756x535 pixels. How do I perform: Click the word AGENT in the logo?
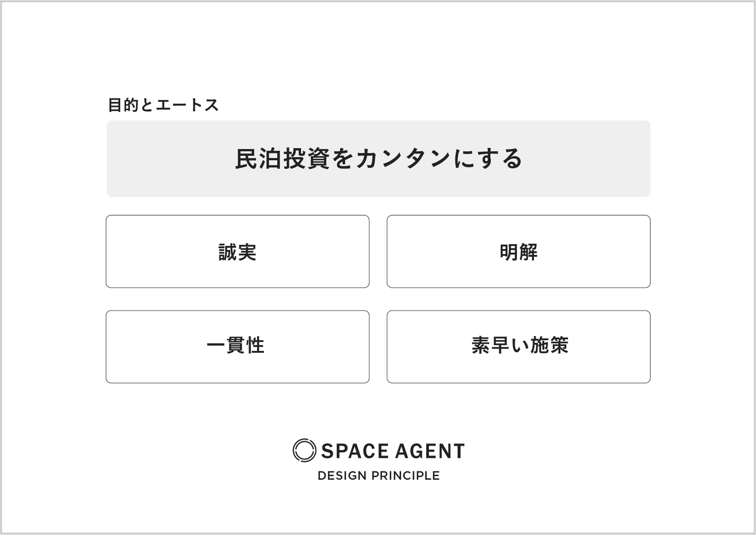pos(429,451)
